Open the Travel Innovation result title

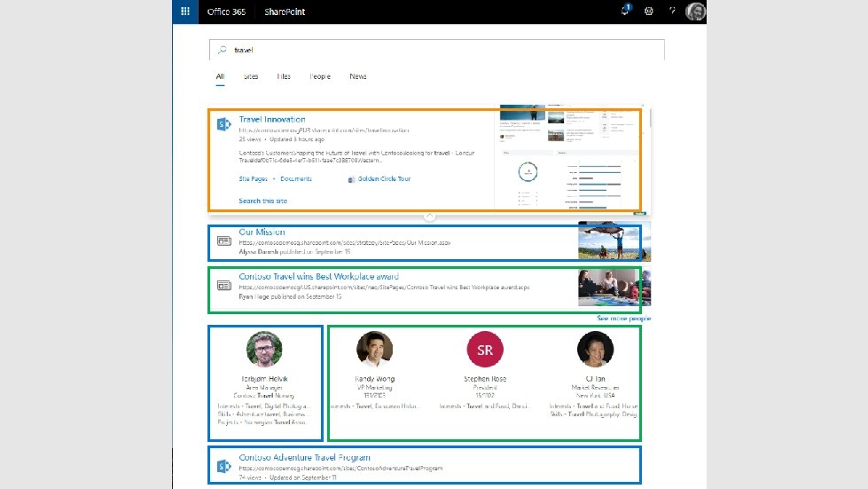click(x=272, y=119)
